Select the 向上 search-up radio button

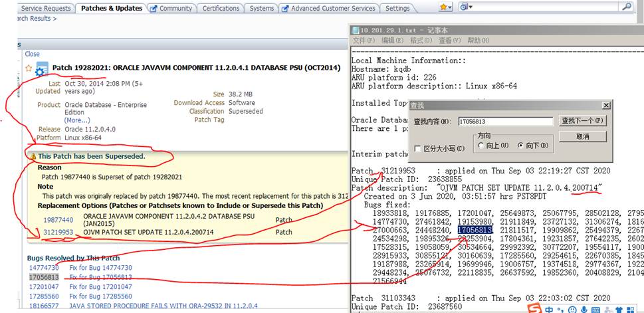(481, 146)
